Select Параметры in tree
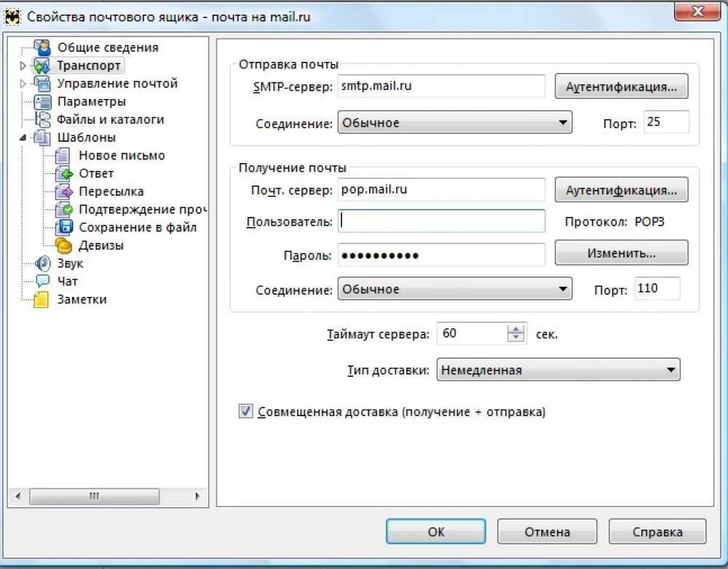This screenshot has height=569, width=728. [x=92, y=102]
